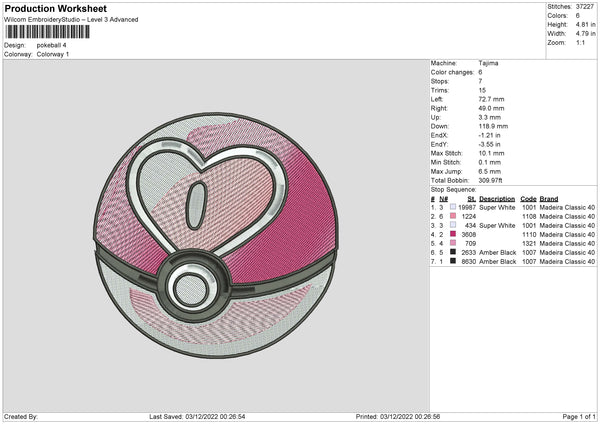Click the light pink swatch beside code 1321
This screenshot has width=600, height=424.
453,243
